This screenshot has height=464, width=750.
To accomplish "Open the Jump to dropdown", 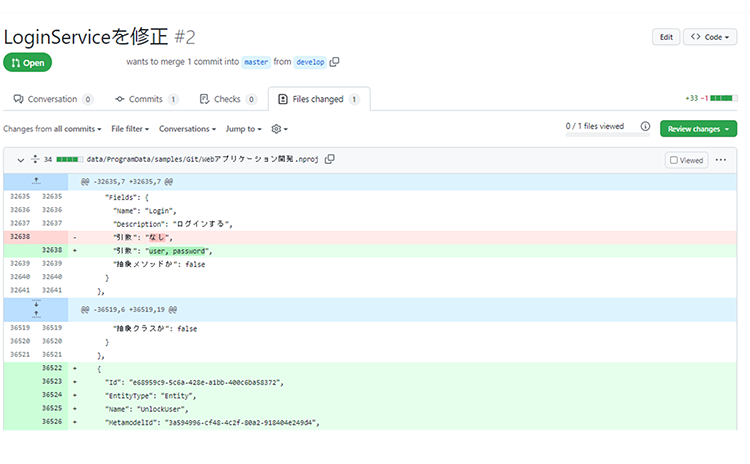I will click(x=243, y=129).
